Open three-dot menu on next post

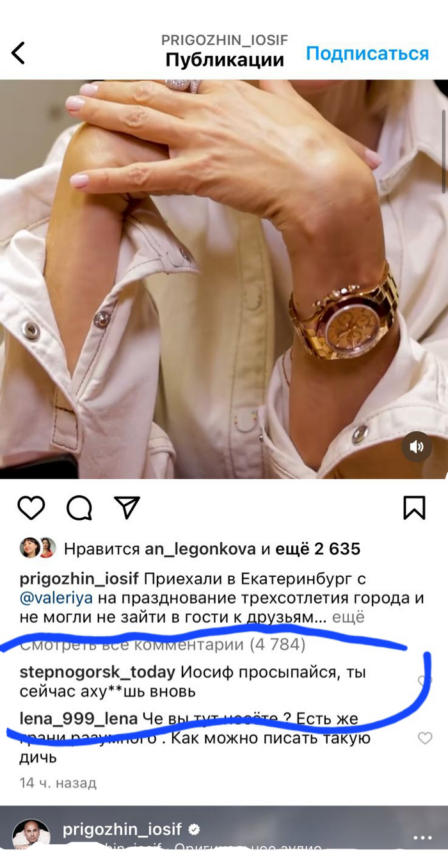422,838
